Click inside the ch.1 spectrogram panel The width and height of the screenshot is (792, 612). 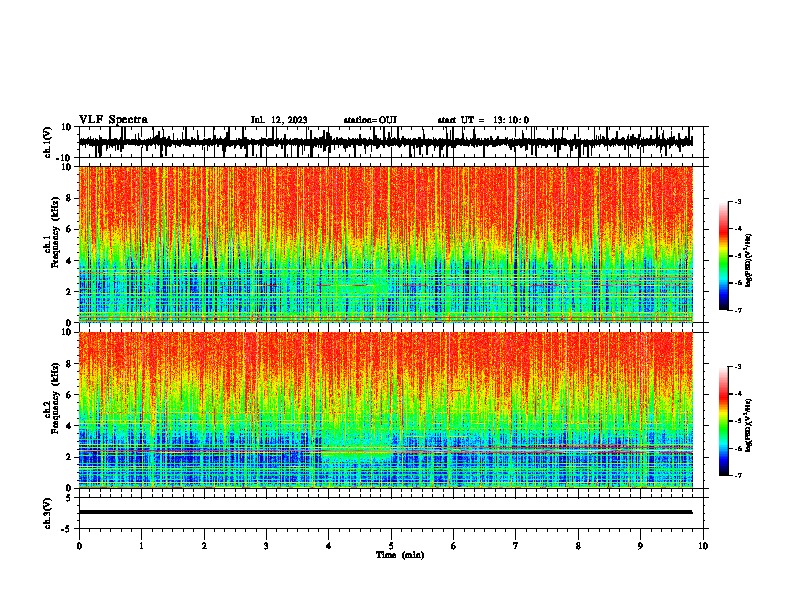[x=386, y=244]
